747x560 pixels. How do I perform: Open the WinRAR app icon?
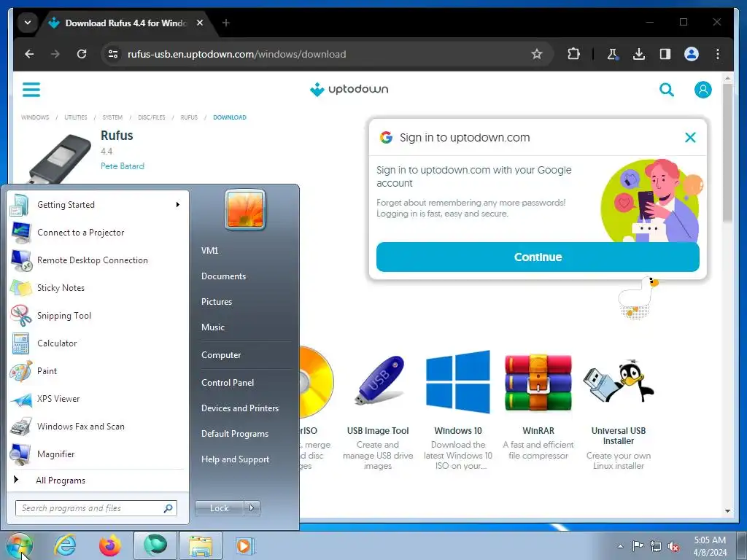click(538, 384)
